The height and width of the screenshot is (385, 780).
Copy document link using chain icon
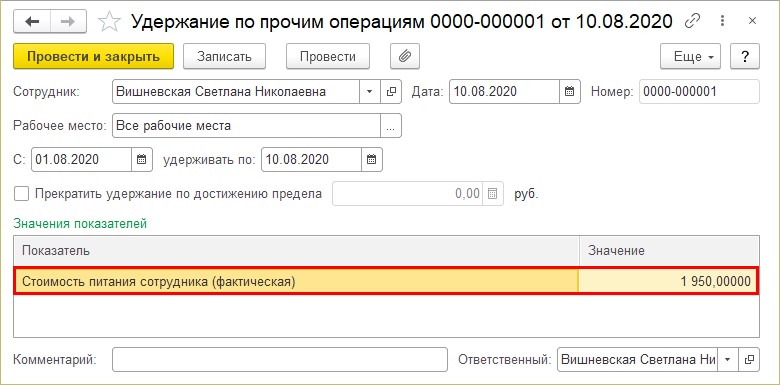(692, 21)
